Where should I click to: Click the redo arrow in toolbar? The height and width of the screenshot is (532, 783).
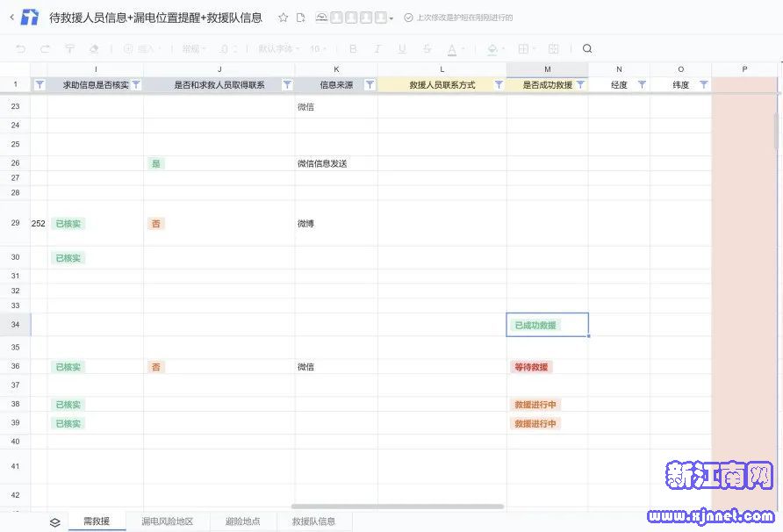click(x=45, y=49)
